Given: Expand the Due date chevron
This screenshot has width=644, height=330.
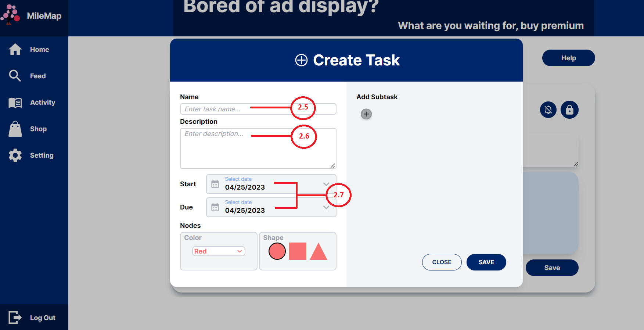Looking at the screenshot, I should [x=326, y=207].
